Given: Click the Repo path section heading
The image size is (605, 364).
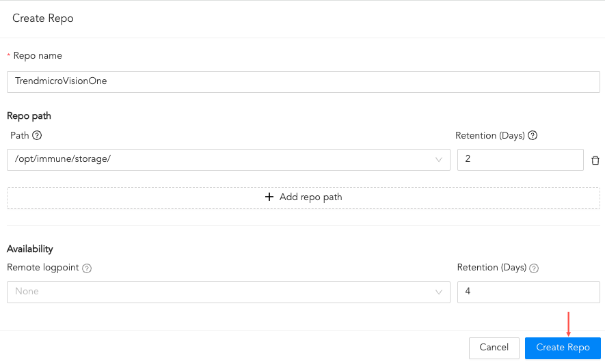Looking at the screenshot, I should pyautogui.click(x=29, y=116).
